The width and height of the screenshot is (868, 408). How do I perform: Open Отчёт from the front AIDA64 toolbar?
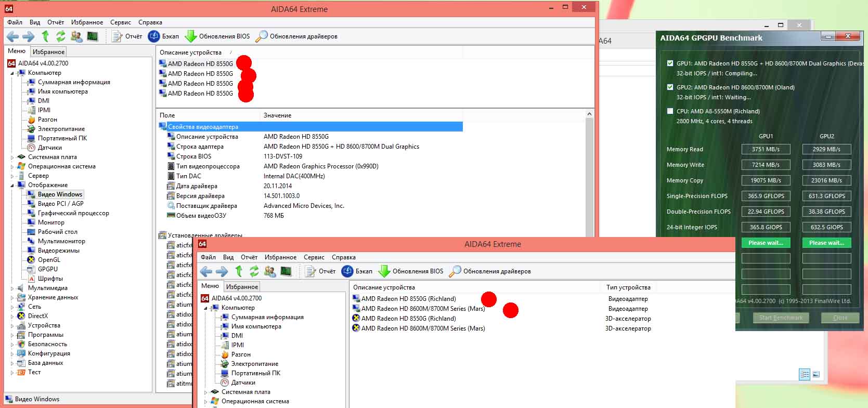tap(320, 271)
